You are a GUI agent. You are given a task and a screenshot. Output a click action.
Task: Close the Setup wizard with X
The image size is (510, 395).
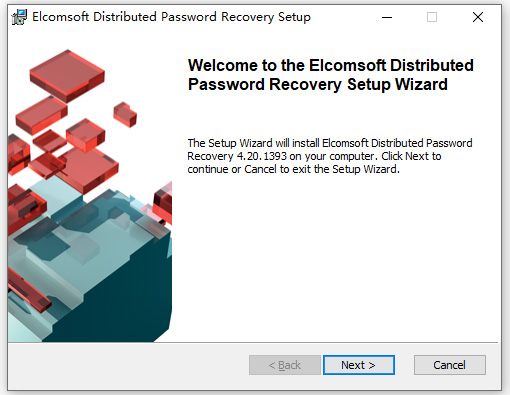click(x=478, y=17)
